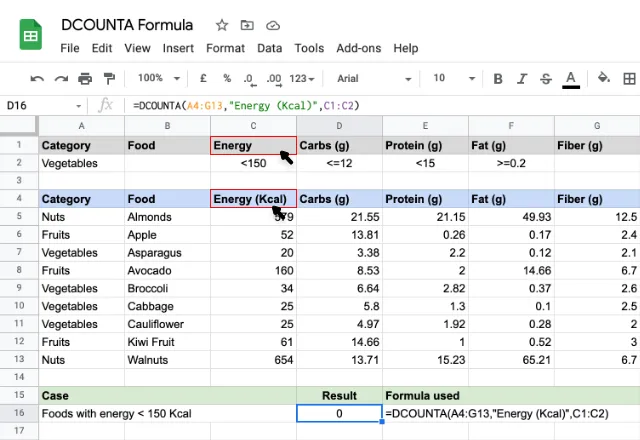Select the Cabbage cell

click(x=167, y=306)
